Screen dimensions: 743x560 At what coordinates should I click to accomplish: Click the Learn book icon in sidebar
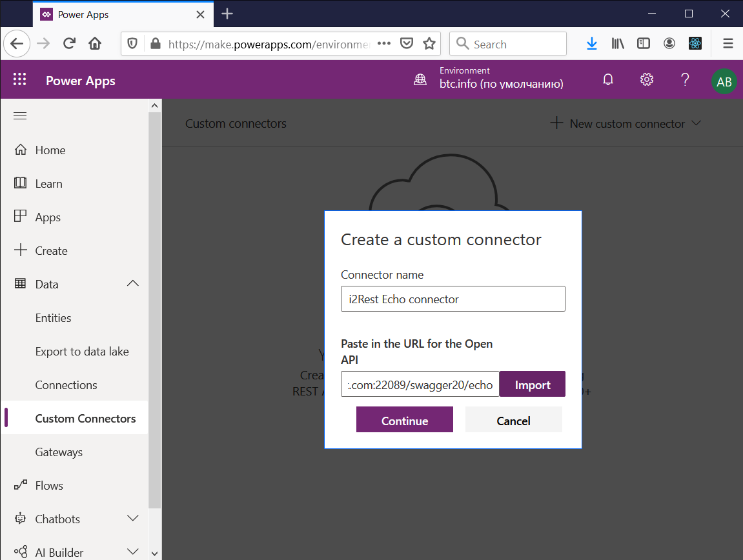21,183
